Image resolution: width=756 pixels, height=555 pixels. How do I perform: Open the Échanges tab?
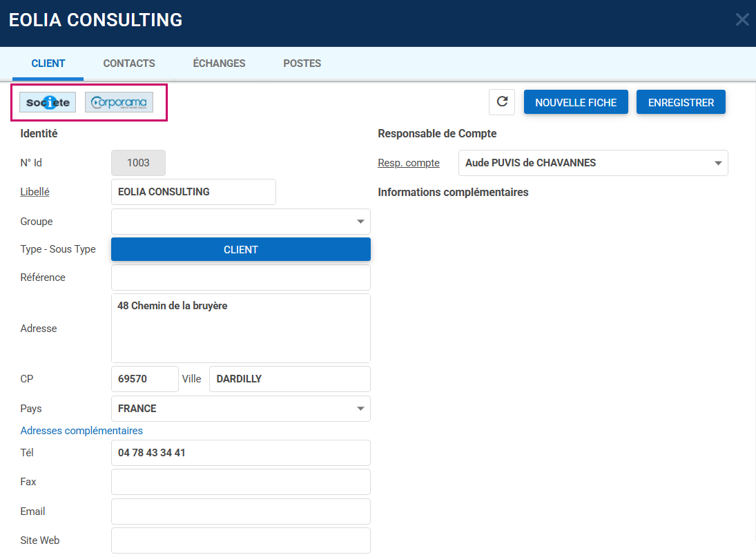point(219,64)
